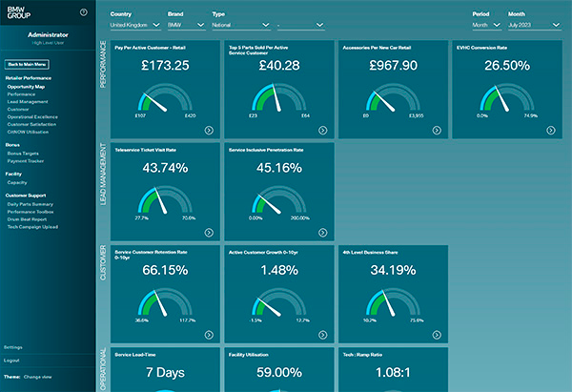Open details arrow on Pay Per Active Customer card
This screenshot has width=572, height=392.
209,131
